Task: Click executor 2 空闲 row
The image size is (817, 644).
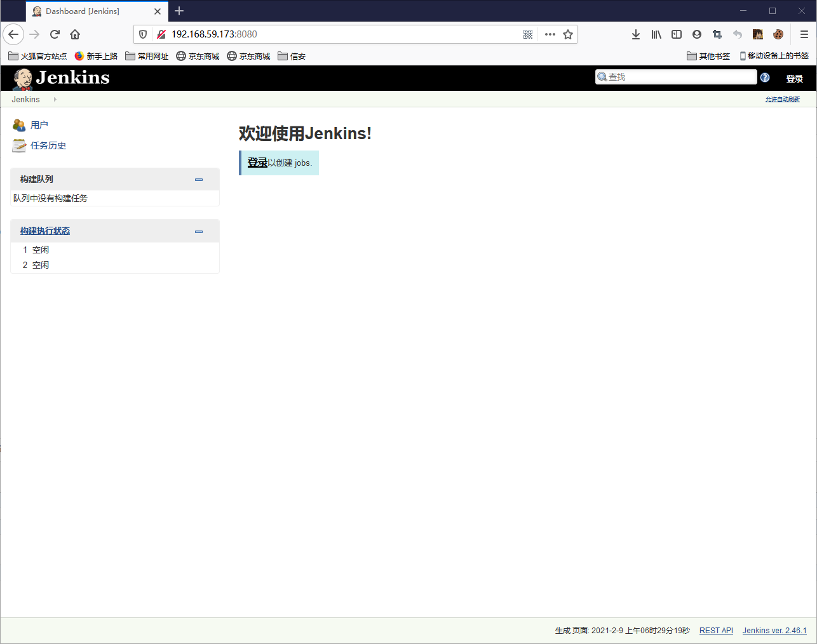Action: pyautogui.click(x=115, y=265)
